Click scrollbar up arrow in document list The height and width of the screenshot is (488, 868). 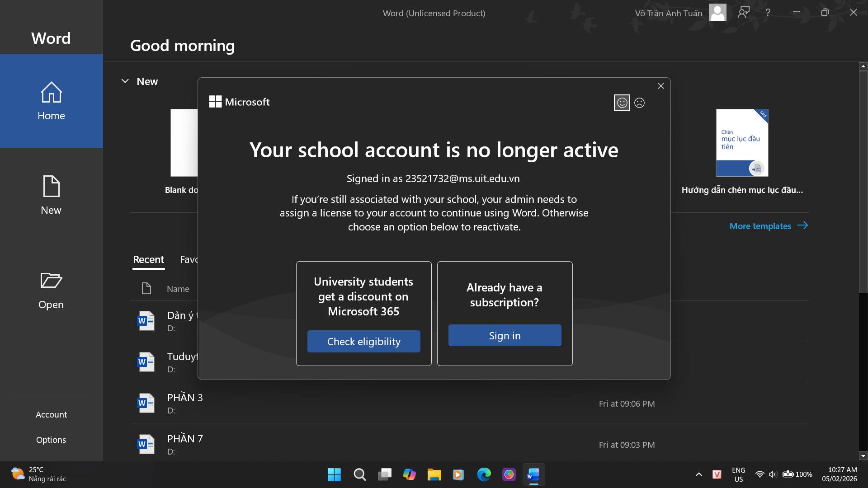pos(863,66)
